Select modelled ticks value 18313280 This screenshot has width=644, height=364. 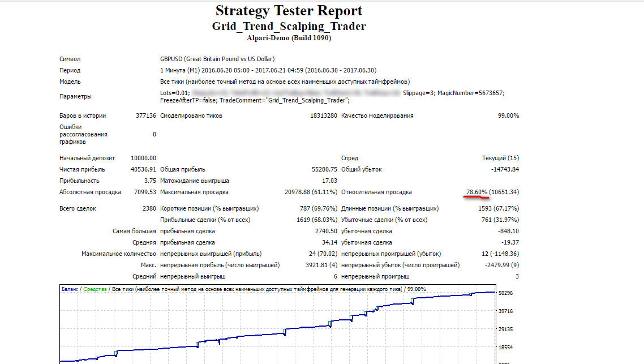[324, 116]
